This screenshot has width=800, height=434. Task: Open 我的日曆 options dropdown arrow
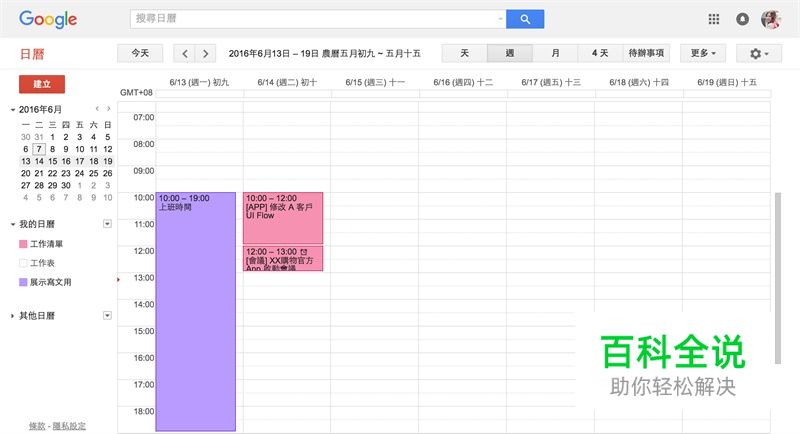(107, 224)
